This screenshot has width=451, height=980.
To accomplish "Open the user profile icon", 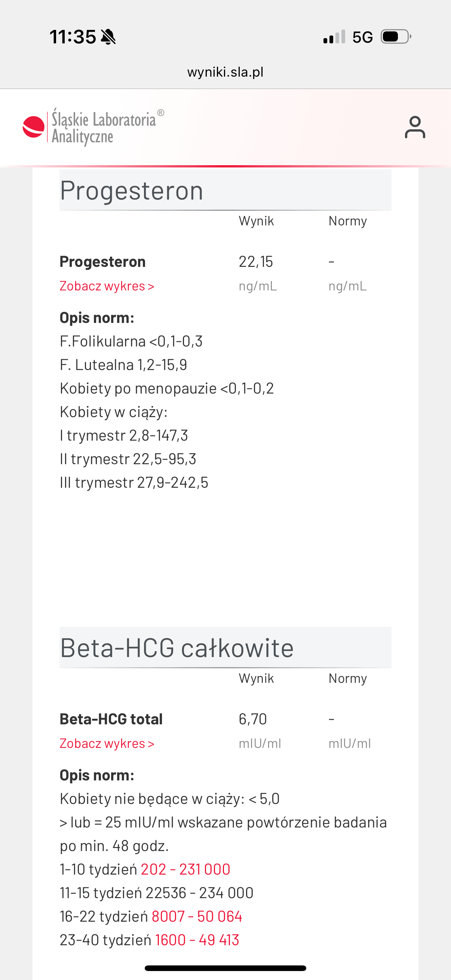I will [x=414, y=127].
